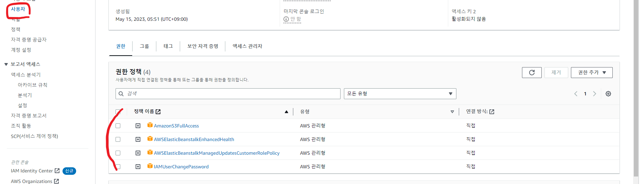This screenshot has width=644, height=184.
Task: Expand the AWSElasticBeanstalkEnhancedHealth policy row
Action: tap(138, 139)
